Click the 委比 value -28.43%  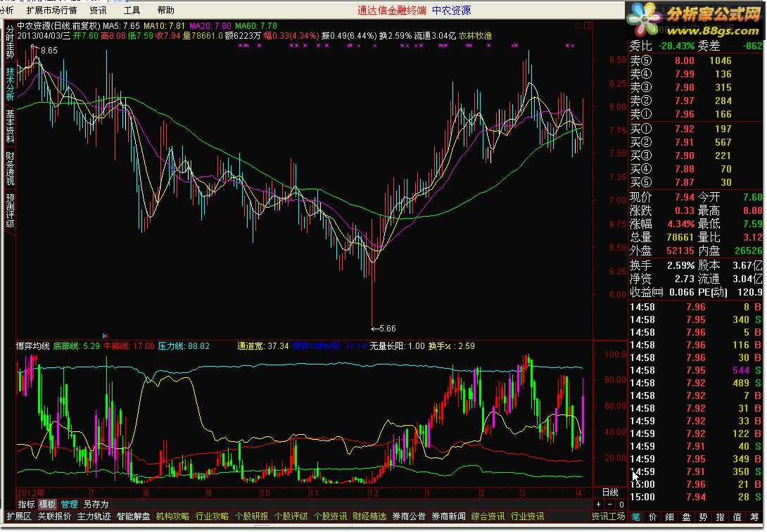tap(676, 46)
